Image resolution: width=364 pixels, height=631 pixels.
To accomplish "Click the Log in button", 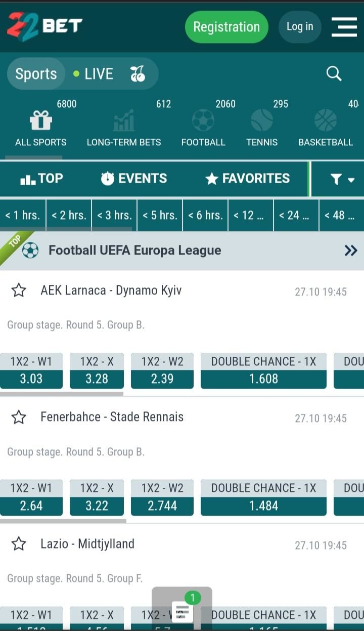I will click(300, 27).
